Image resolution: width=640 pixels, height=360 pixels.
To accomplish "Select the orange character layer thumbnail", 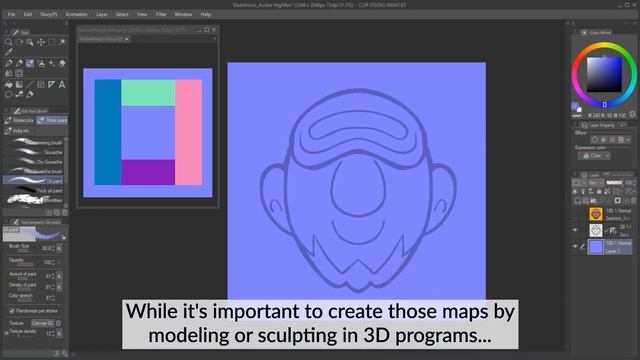I will click(596, 214).
